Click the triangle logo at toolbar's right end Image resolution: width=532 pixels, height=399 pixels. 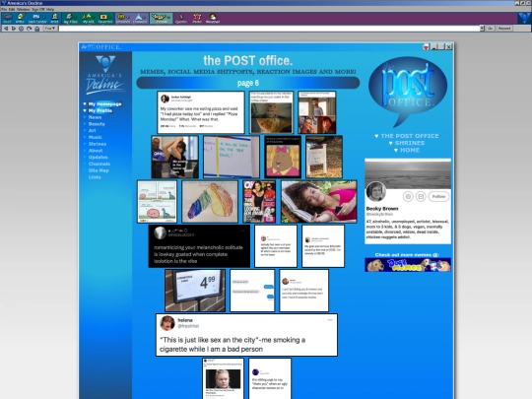point(524,18)
